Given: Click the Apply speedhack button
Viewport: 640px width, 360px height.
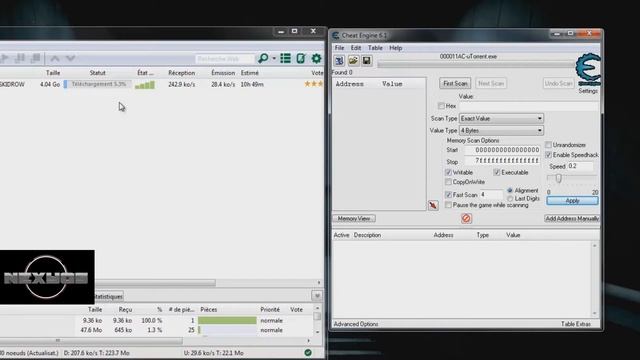Looking at the screenshot, I should (572, 200).
